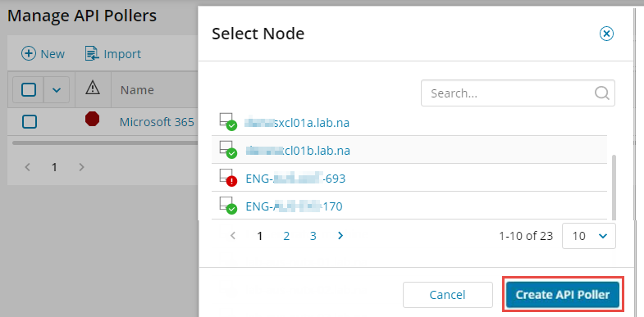Click node icon beside sxcl01a.lab.na

point(227,122)
